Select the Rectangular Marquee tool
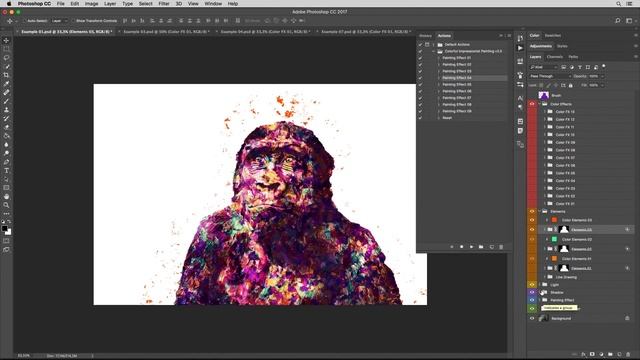 pos(6,49)
